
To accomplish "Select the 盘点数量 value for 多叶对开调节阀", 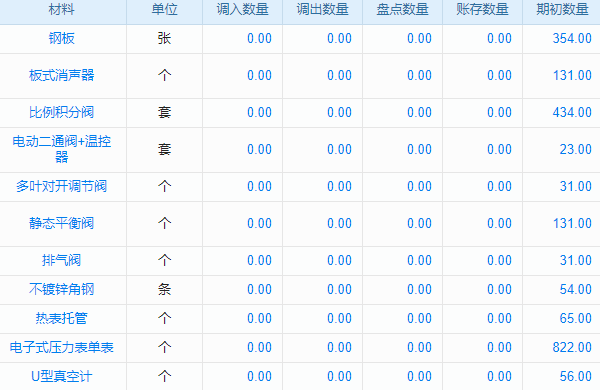I will click(419, 186).
